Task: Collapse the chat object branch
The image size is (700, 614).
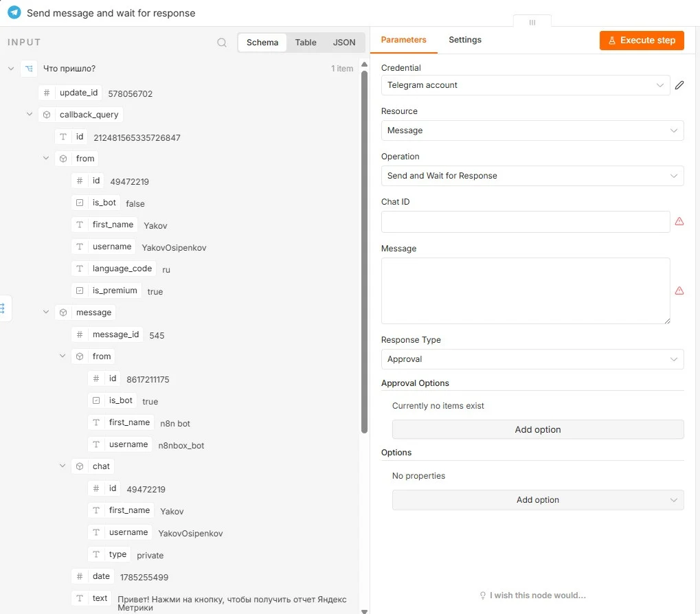Action: (x=63, y=466)
